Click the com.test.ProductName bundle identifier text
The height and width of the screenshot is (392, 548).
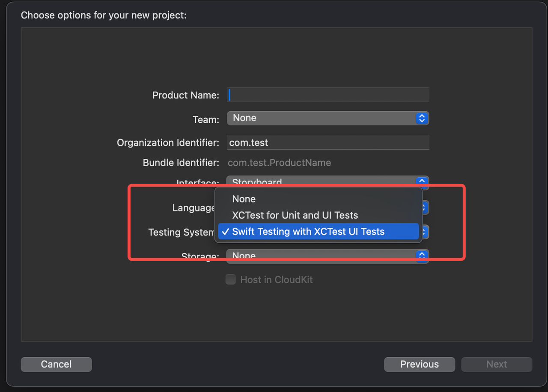click(279, 163)
